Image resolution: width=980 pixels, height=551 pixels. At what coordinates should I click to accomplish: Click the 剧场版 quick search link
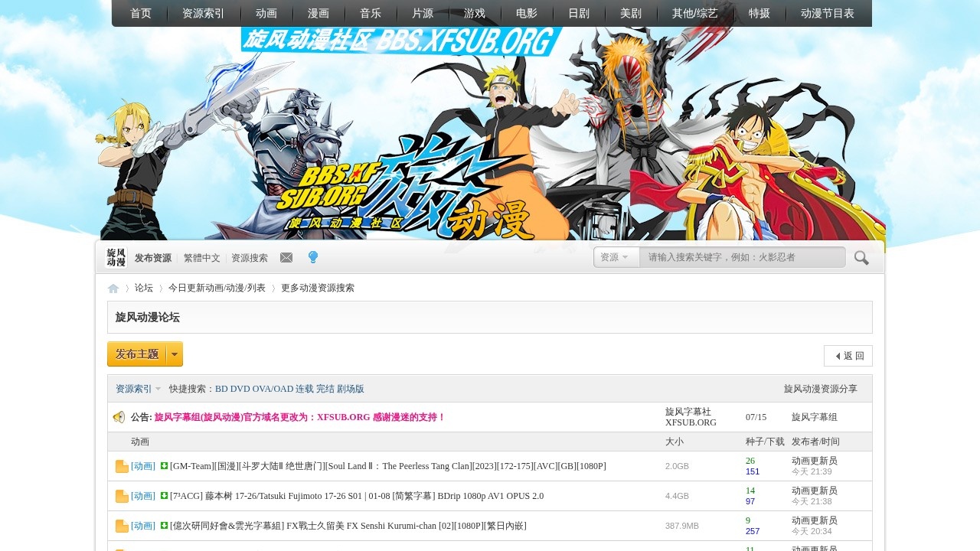(x=351, y=389)
